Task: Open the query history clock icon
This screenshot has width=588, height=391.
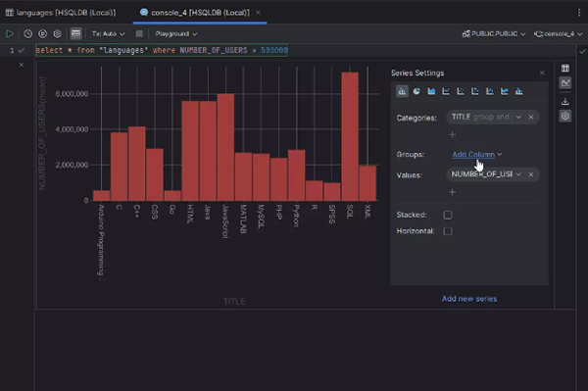Action: click(27, 33)
